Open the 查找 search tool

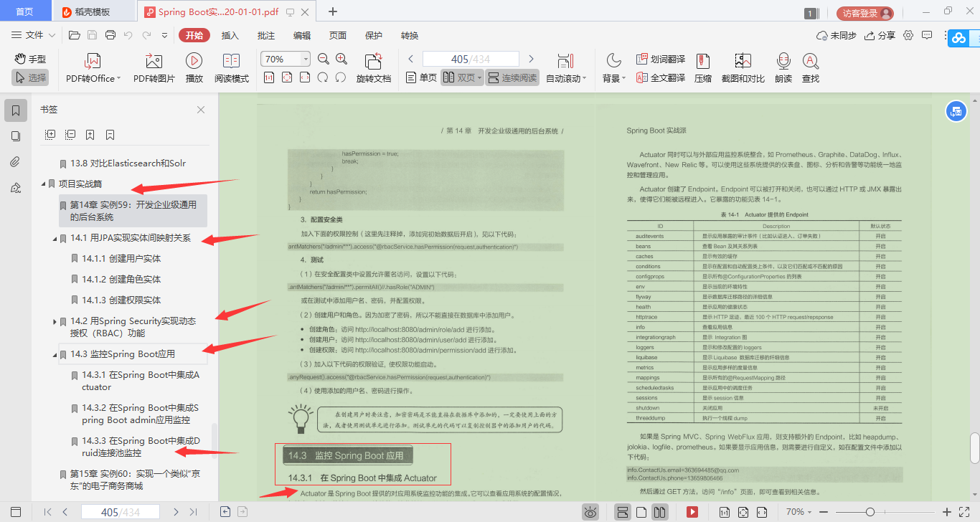pos(811,69)
